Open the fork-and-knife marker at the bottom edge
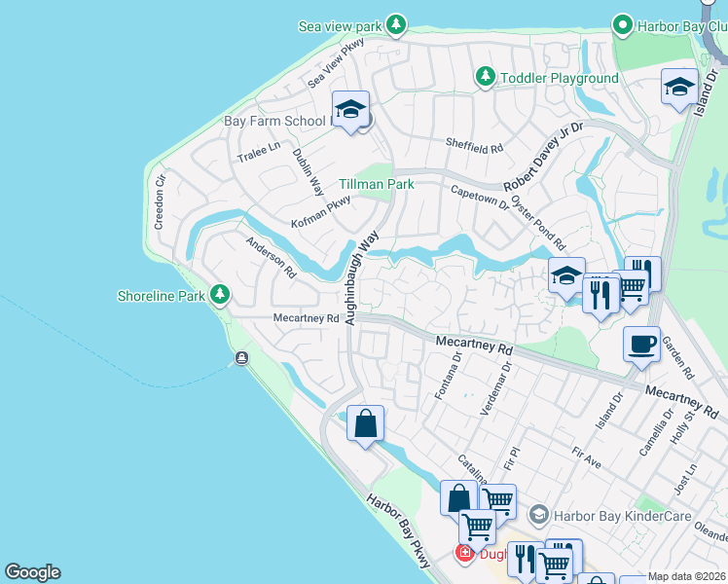 [x=524, y=561]
